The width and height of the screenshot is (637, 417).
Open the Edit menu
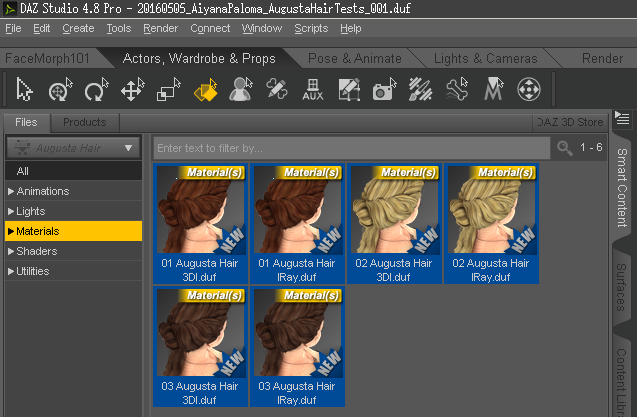click(x=41, y=28)
